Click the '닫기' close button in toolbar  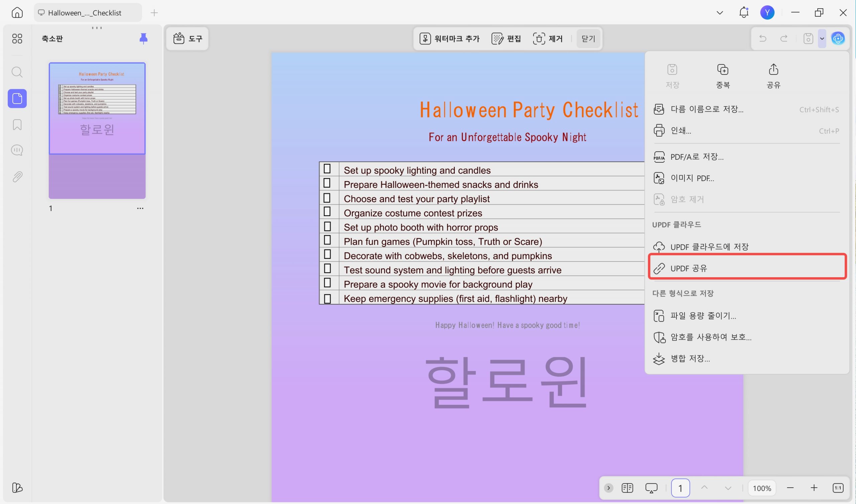pos(588,38)
